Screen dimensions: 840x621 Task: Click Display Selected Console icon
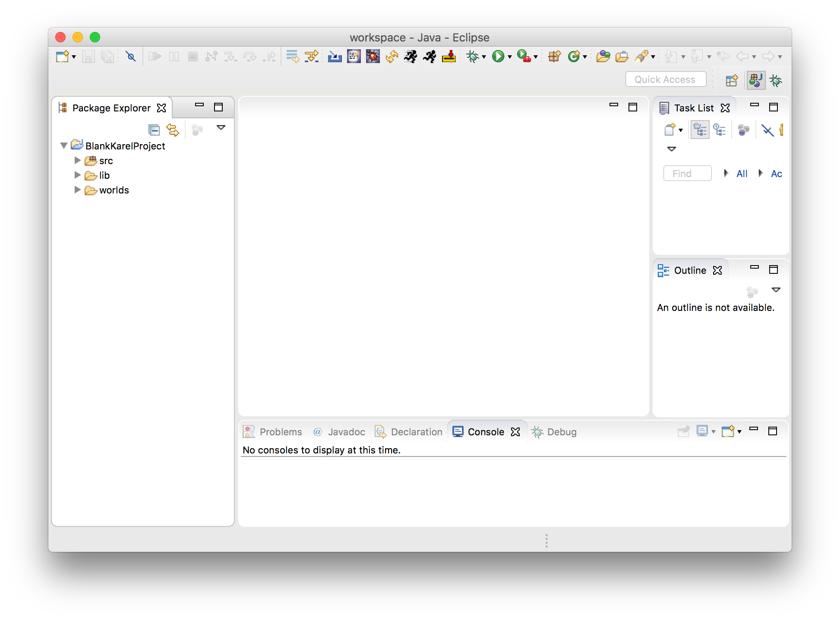(x=702, y=431)
